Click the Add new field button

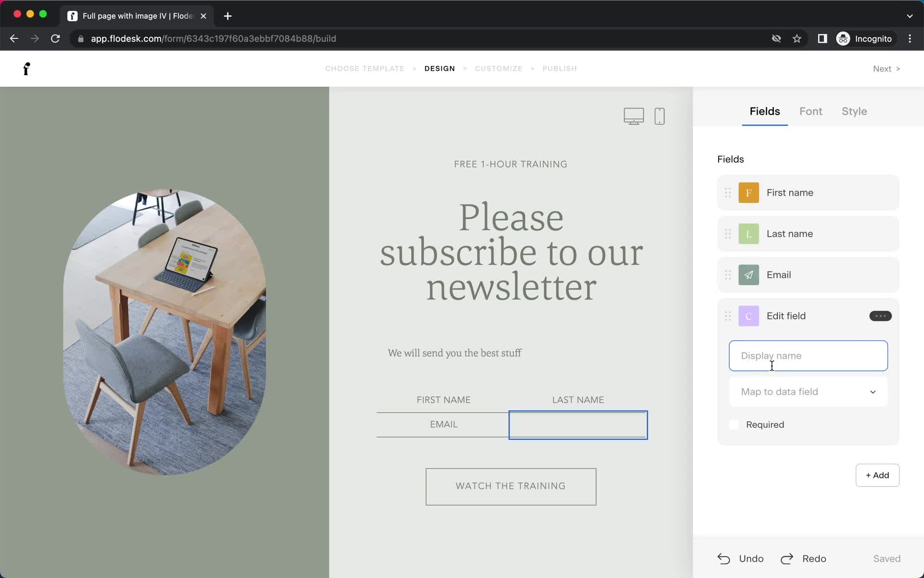tap(877, 475)
